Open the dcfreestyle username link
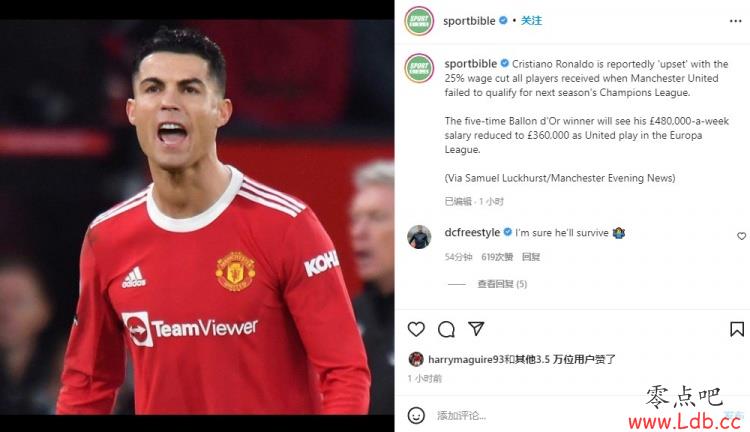 coord(472,233)
